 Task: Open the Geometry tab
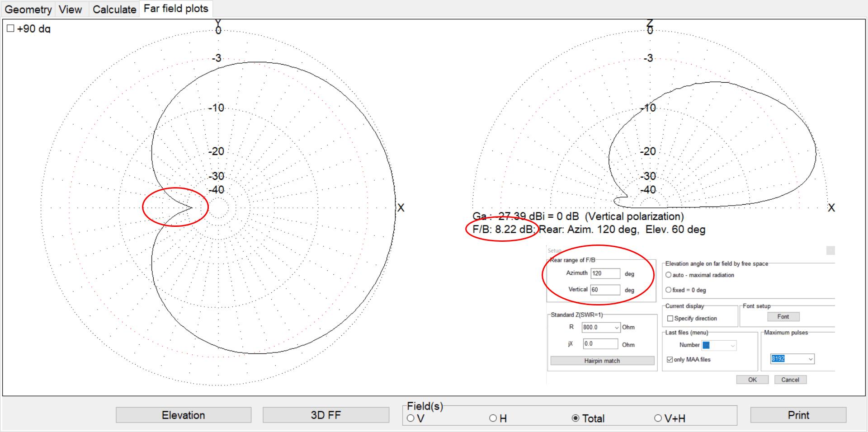click(28, 9)
